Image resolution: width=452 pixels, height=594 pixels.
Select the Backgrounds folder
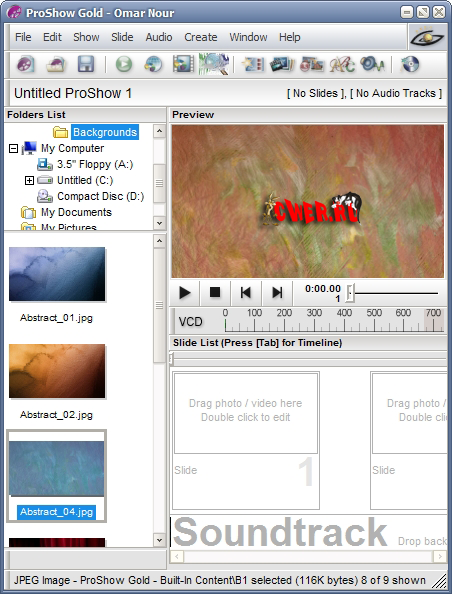click(105, 132)
